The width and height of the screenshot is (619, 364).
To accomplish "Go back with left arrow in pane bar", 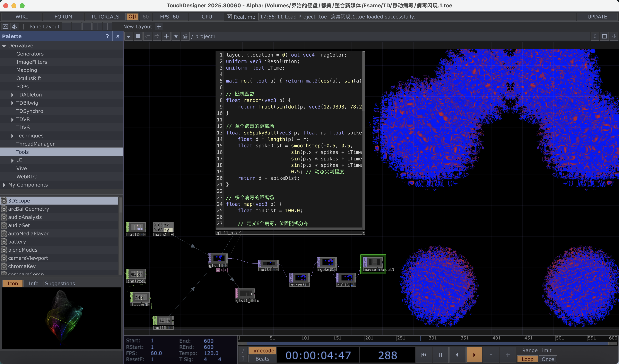I will (x=148, y=36).
